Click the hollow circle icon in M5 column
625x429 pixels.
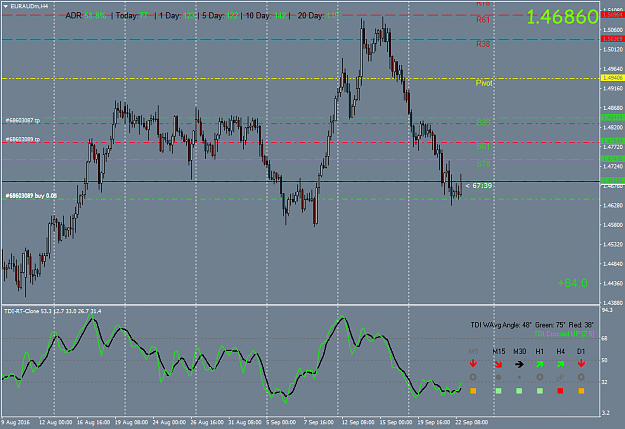[473, 377]
